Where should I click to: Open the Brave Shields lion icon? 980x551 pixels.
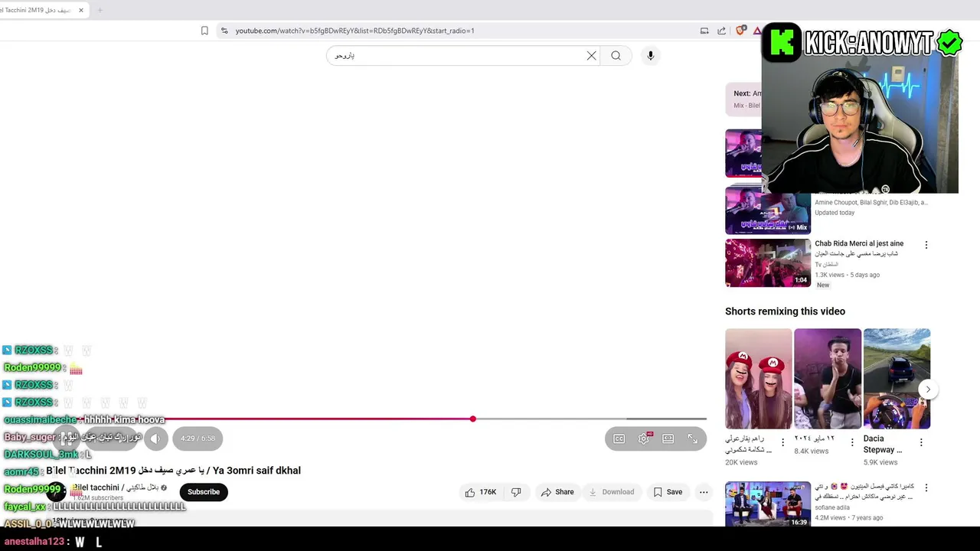[x=740, y=31]
